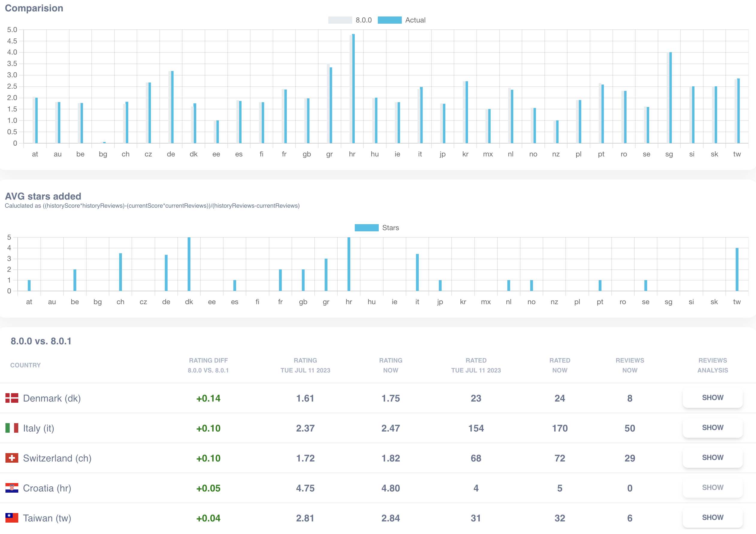756x534 pixels.
Task: Click the hr bar in Comparision chart
Action: click(x=353, y=89)
